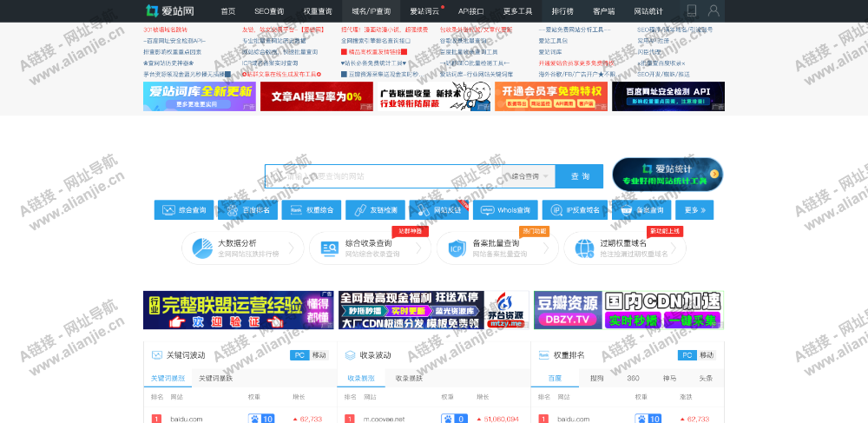Open 客户端 nav item

603,11
